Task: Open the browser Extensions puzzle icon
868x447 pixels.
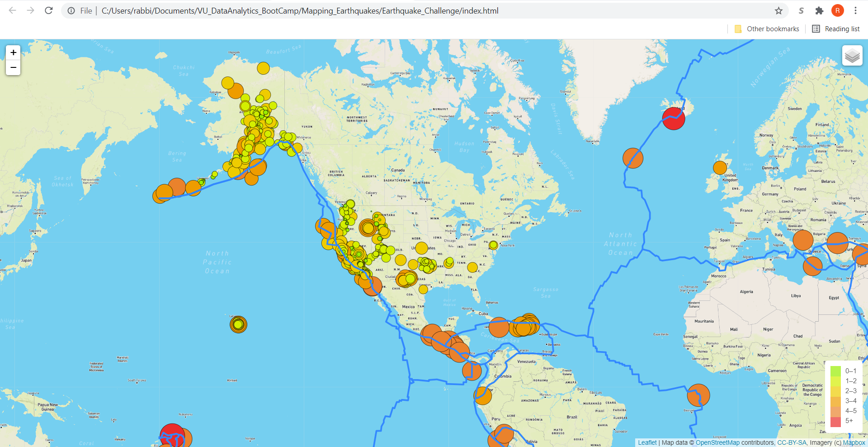Action: coord(819,10)
